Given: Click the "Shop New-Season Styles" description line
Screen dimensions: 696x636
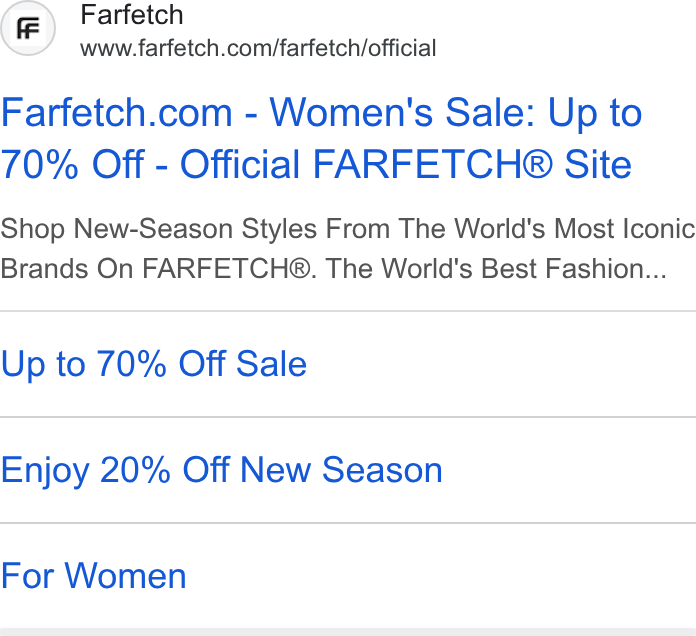Looking at the screenshot, I should tap(348, 229).
